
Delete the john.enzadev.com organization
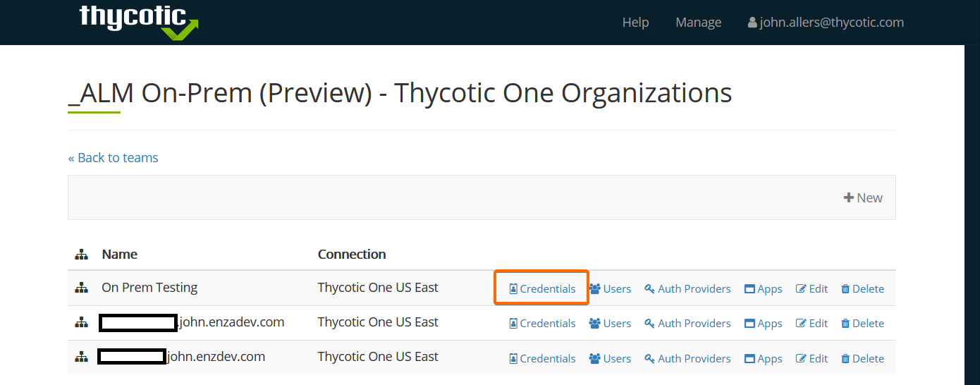coord(862,323)
